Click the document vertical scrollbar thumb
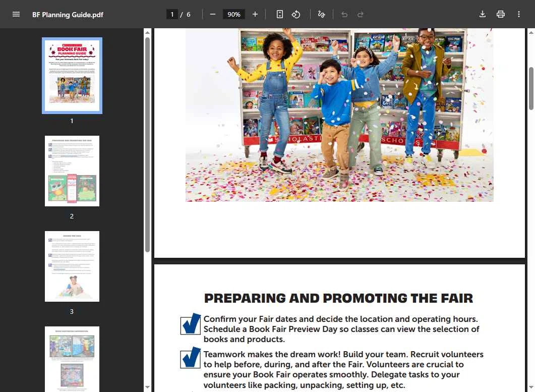This screenshot has height=392, width=535. pos(531,89)
